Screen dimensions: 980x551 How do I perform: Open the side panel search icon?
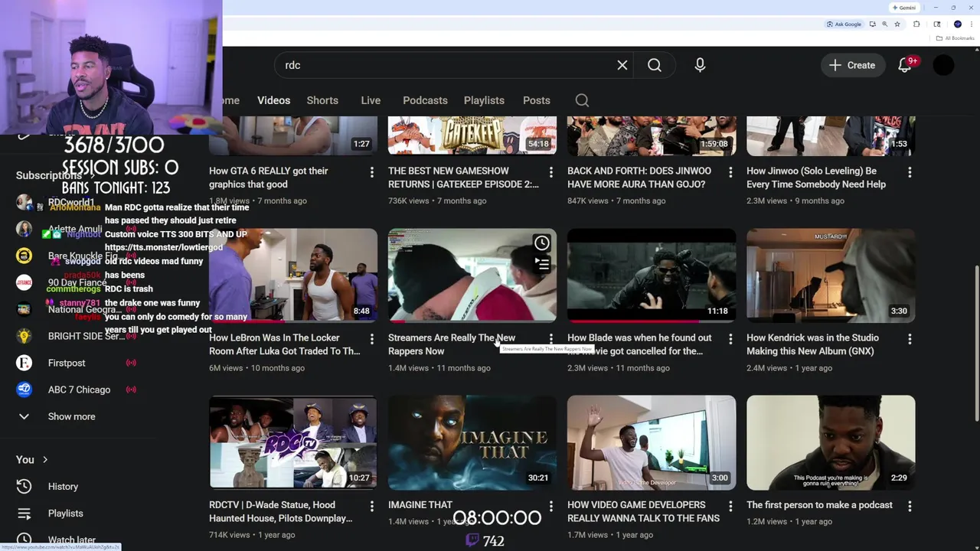coord(937,24)
